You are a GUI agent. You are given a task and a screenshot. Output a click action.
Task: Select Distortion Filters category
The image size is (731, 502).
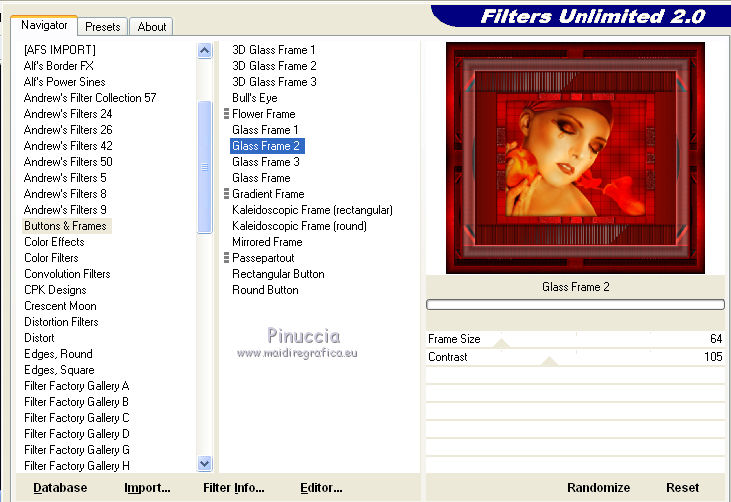[62, 322]
